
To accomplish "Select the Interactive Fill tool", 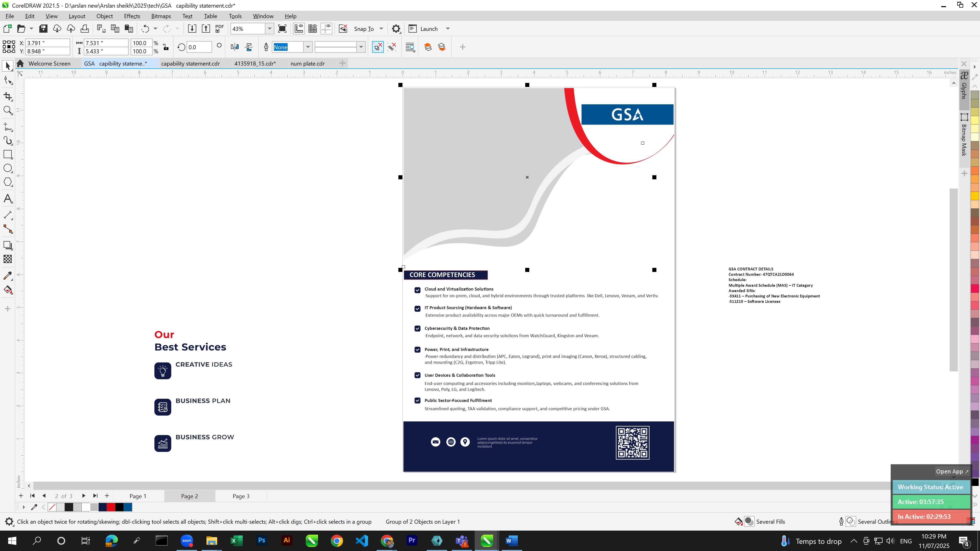I will 8,290.
